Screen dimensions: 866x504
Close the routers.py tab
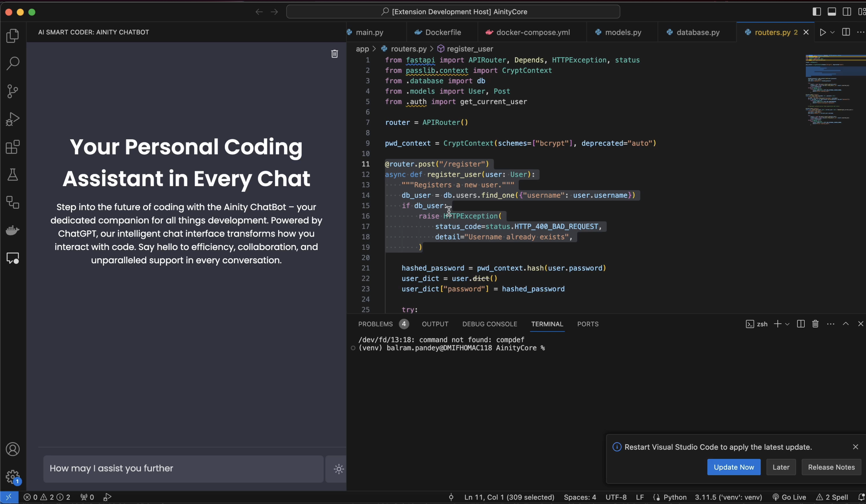pyautogui.click(x=806, y=32)
